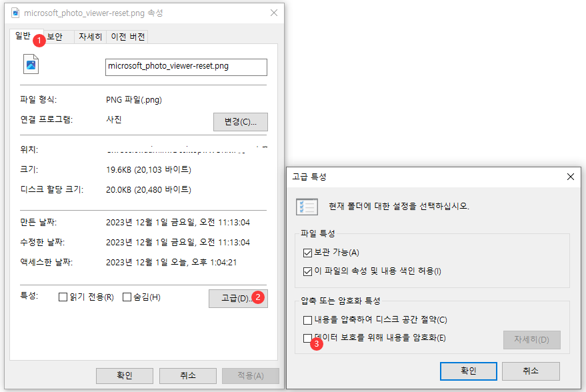586x392 pixels.
Task: Close the 고급 특성 dialog with X
Action: (x=570, y=177)
